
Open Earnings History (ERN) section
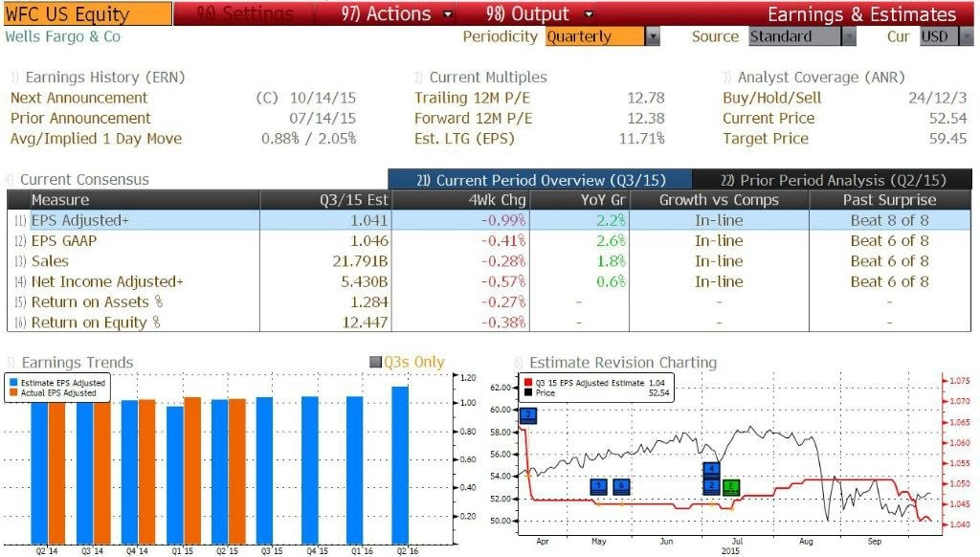pos(105,77)
